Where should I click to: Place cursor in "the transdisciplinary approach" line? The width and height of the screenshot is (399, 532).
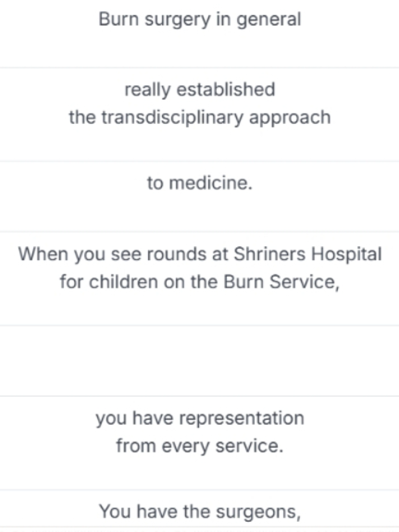pyautogui.click(x=200, y=118)
